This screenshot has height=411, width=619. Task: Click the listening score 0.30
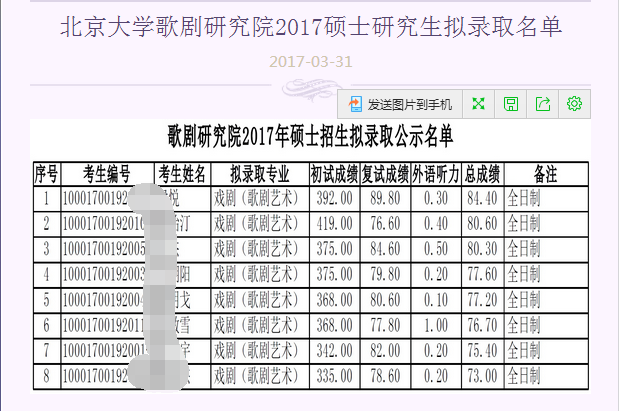[x=436, y=198]
